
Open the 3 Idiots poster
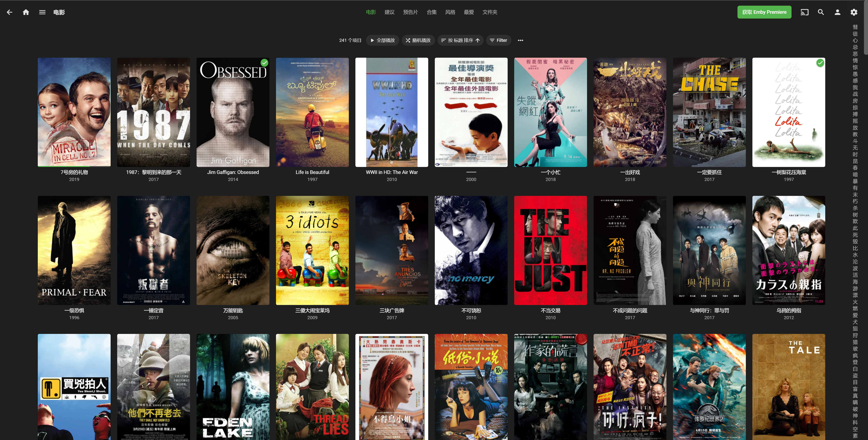[x=312, y=250]
